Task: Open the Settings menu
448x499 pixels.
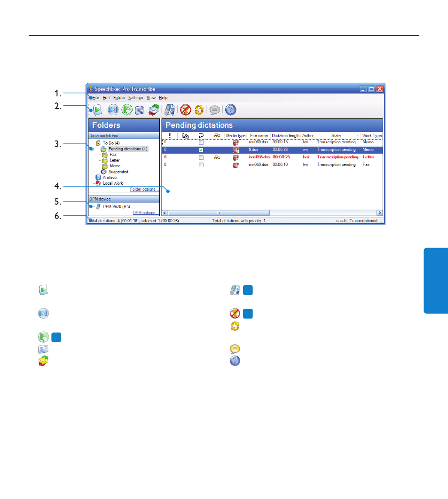Action: (x=136, y=98)
